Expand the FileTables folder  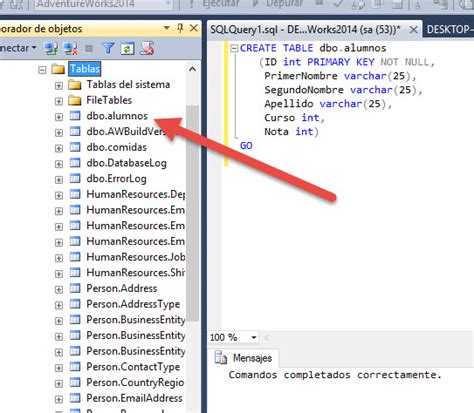coord(59,101)
